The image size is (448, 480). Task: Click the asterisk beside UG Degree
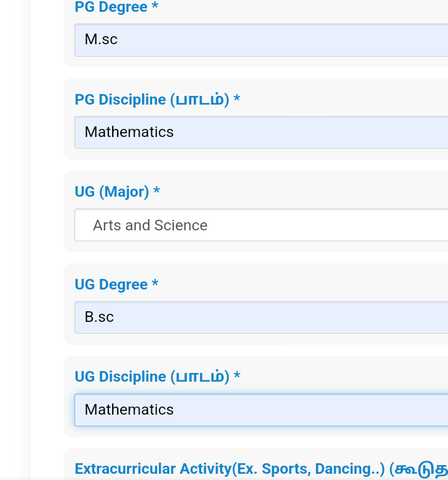tap(155, 285)
